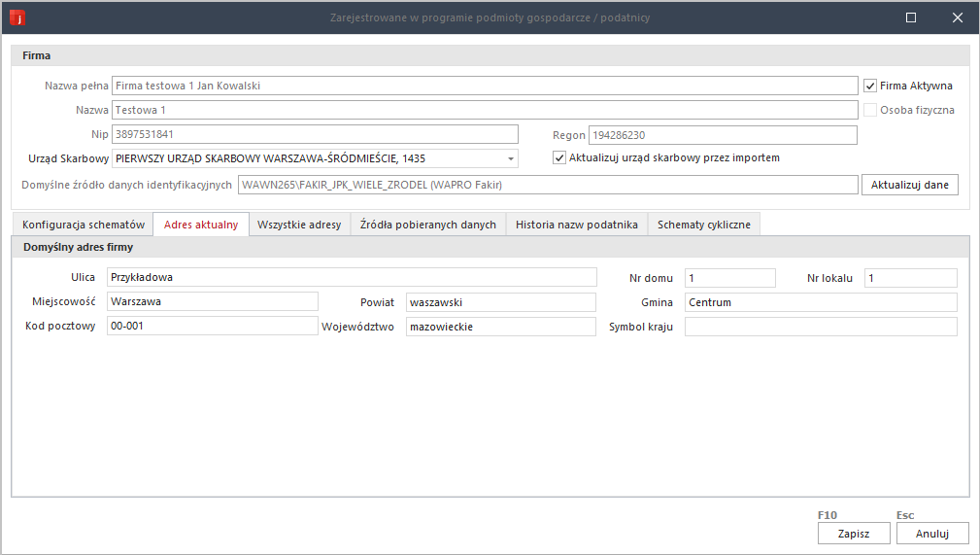Image resolution: width=980 pixels, height=555 pixels.
Task: Maximize the window
Action: pyautogui.click(x=911, y=17)
